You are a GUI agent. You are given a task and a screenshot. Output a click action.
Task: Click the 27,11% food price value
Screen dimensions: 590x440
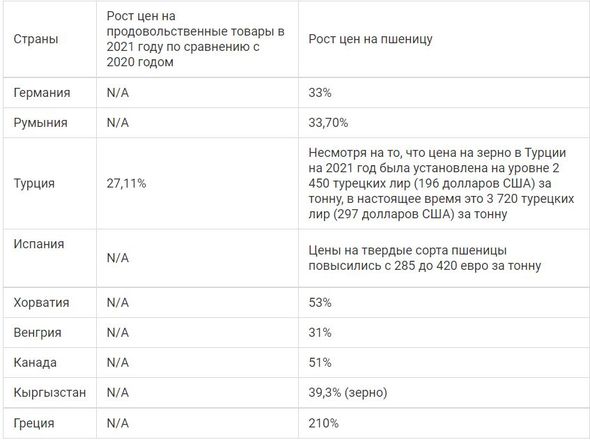[126, 183]
